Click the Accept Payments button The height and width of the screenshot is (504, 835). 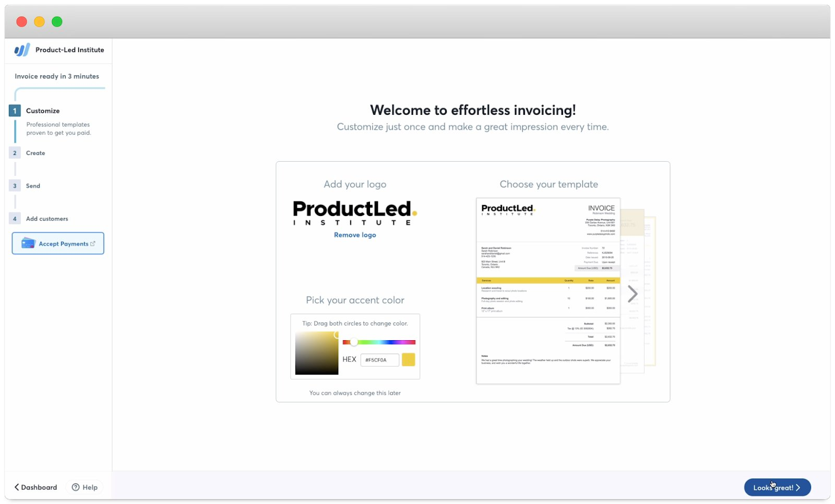(57, 243)
